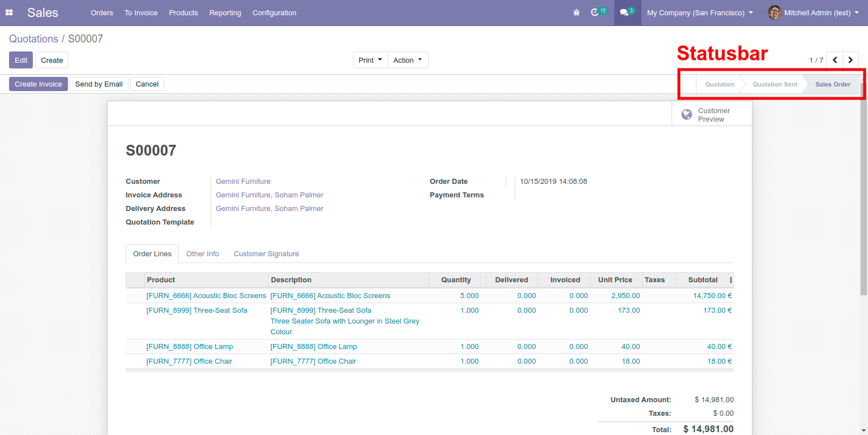Image resolution: width=868 pixels, height=435 pixels.
Task: Go to previous record arrow
Action: pyautogui.click(x=835, y=60)
